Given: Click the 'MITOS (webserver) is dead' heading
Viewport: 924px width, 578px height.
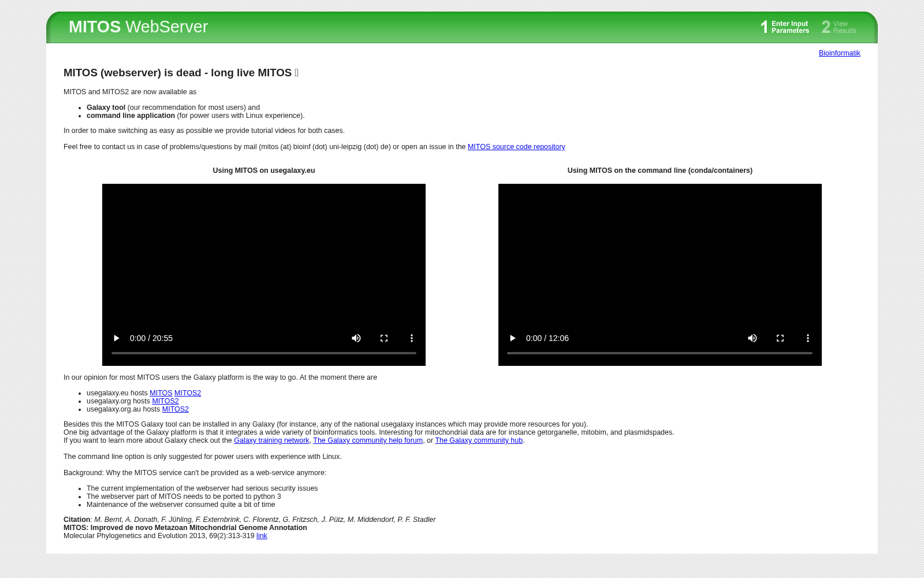Looking at the screenshot, I should click(181, 73).
